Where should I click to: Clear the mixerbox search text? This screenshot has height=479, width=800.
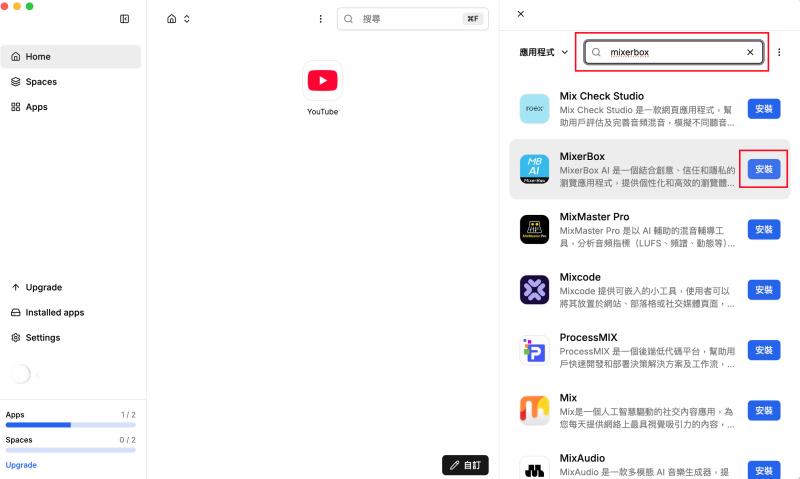(750, 52)
